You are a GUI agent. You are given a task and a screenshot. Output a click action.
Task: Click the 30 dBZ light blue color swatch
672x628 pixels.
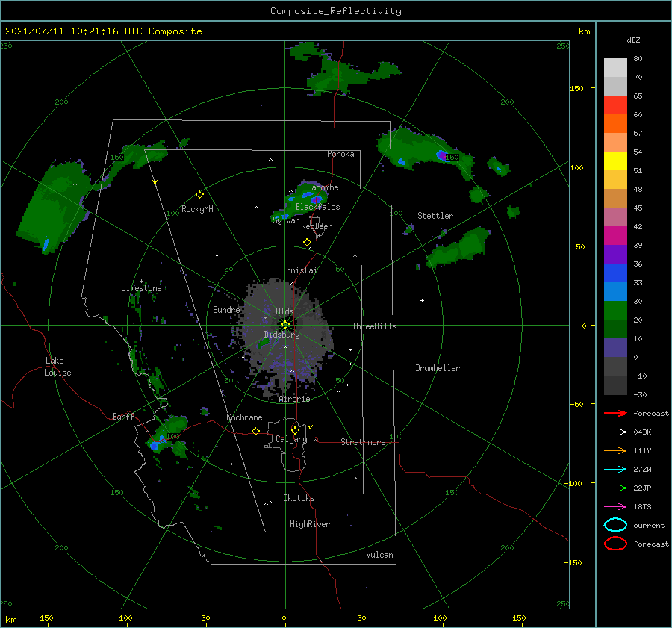(x=615, y=291)
